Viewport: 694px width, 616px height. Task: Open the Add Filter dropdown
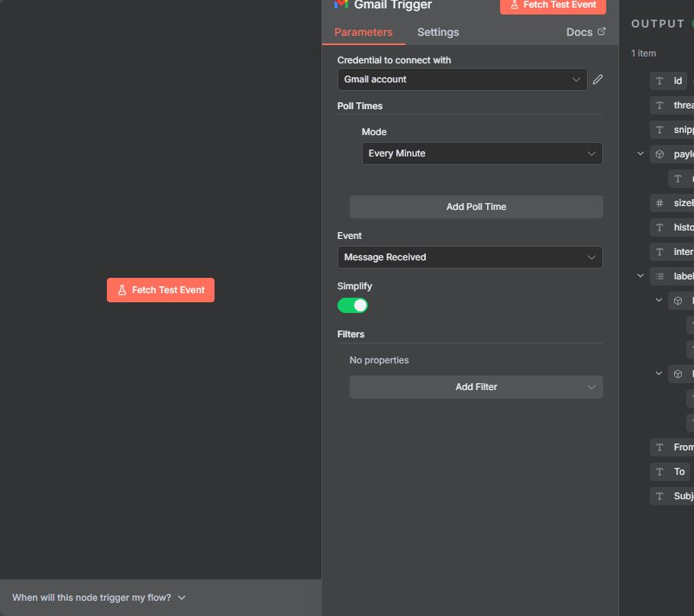(476, 387)
